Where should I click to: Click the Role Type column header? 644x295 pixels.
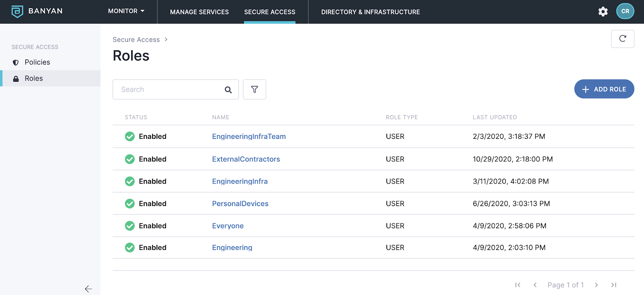click(402, 117)
